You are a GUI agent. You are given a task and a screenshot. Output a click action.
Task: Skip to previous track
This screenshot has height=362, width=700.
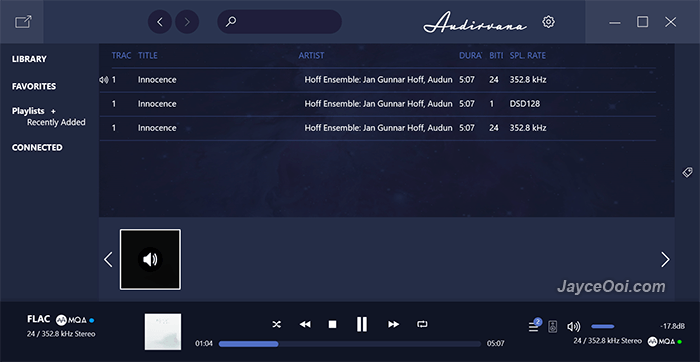point(305,325)
